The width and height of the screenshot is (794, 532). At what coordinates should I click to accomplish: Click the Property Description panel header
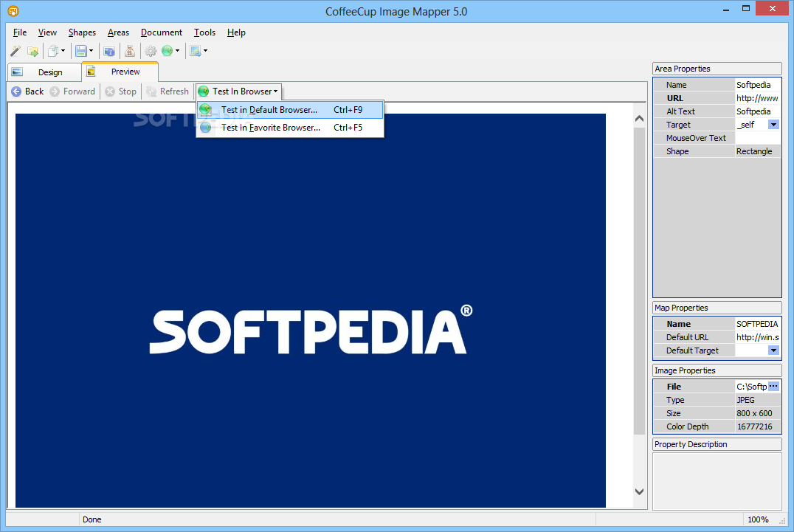(717, 444)
